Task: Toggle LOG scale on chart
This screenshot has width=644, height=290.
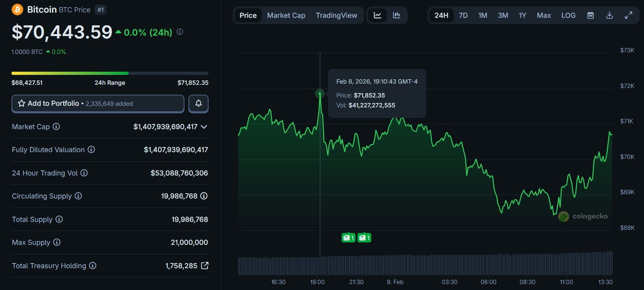Action: (568, 15)
